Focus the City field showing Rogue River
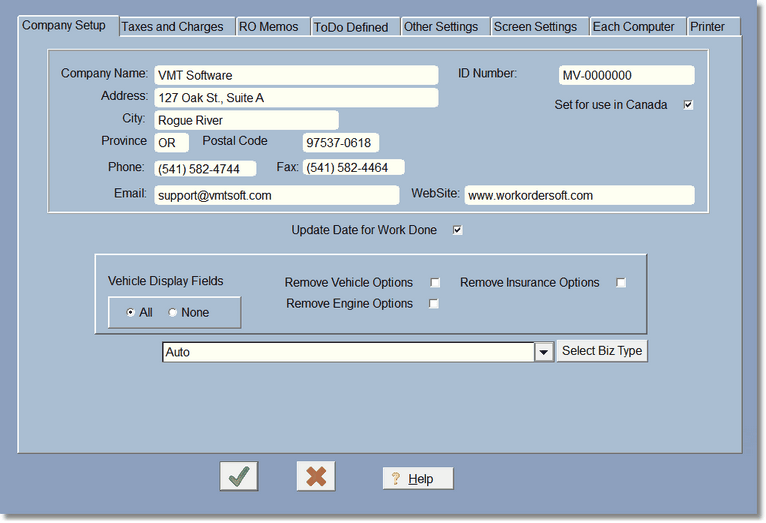Viewport: 766px width, 523px height. [246, 120]
